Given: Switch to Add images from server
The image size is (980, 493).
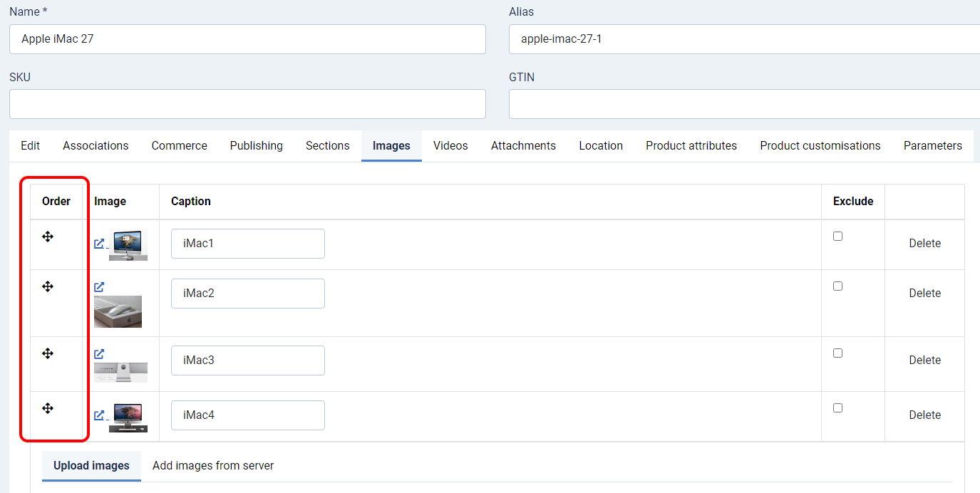Looking at the screenshot, I should point(213,466).
